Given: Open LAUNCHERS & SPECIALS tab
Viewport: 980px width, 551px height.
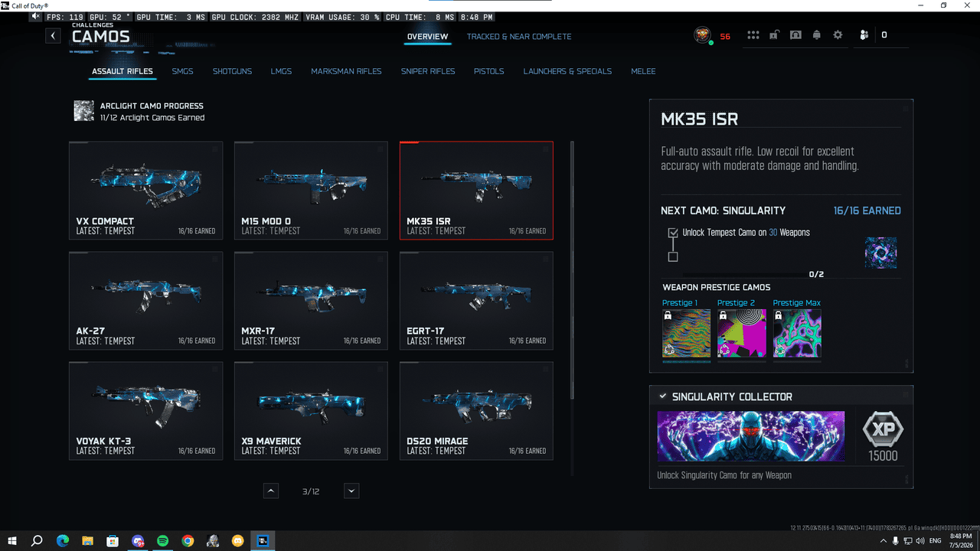Looking at the screenshot, I should (x=567, y=71).
